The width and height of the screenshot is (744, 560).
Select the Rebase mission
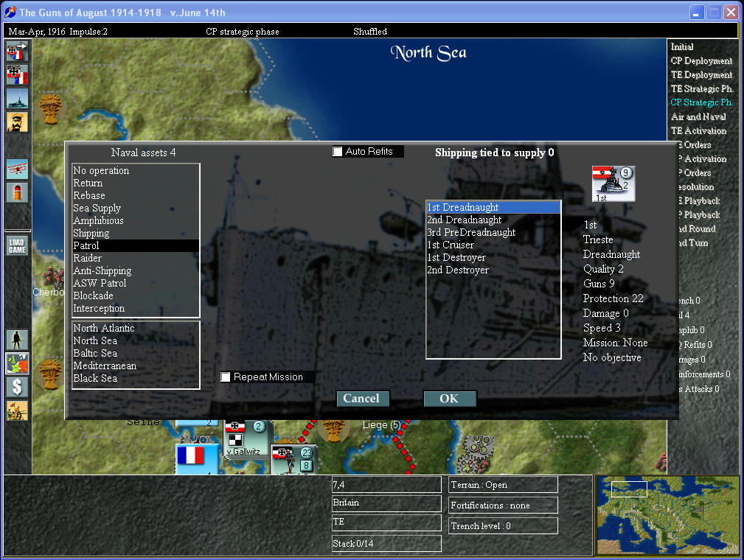point(136,195)
